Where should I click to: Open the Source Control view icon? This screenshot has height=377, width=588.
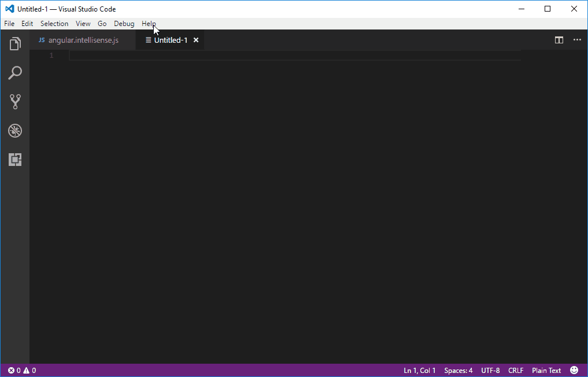[x=15, y=102]
